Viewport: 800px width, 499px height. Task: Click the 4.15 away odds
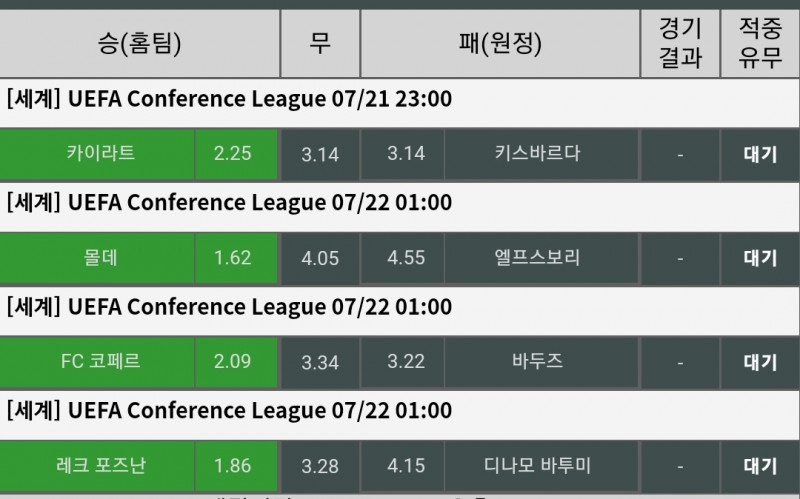(406, 466)
